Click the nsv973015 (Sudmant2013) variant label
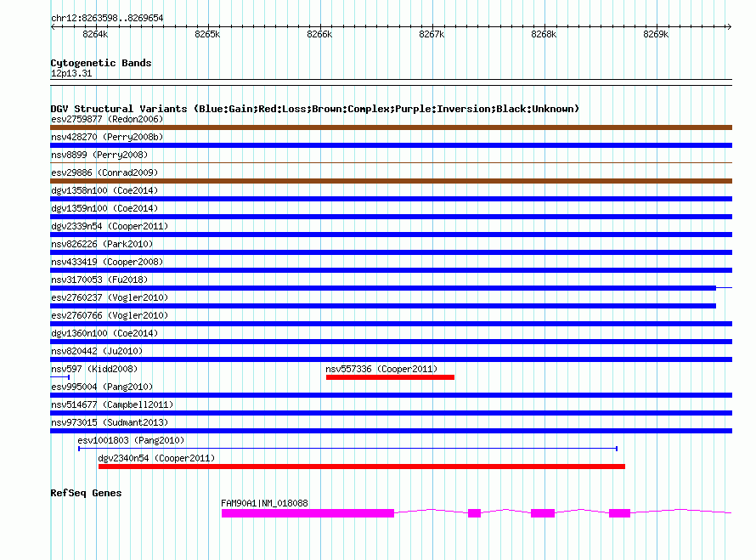The image size is (756, 560). [110, 422]
